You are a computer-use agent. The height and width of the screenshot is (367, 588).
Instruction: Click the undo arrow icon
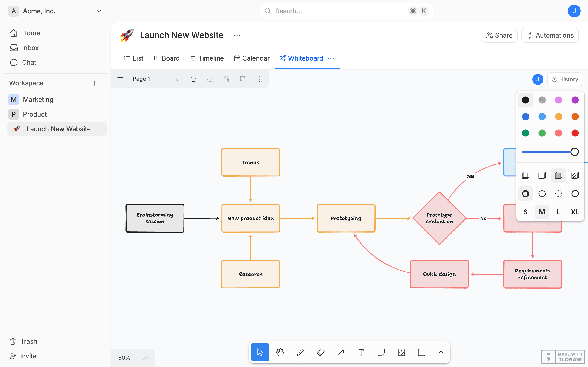click(x=194, y=79)
